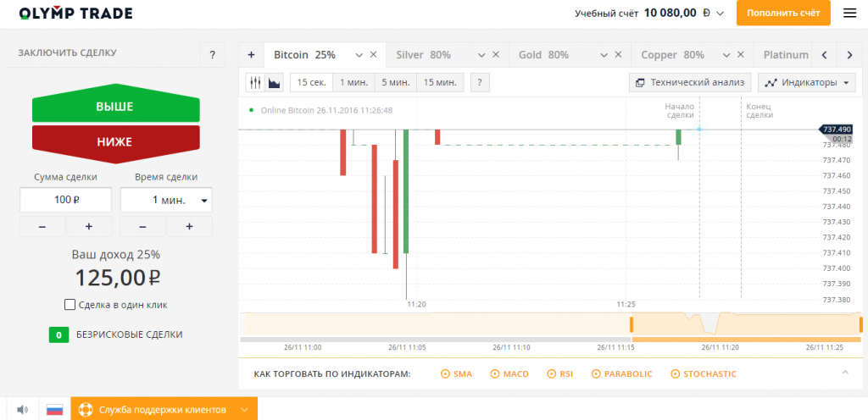Increase deal time with plus
This screenshot has width=868, height=420.
click(x=189, y=227)
